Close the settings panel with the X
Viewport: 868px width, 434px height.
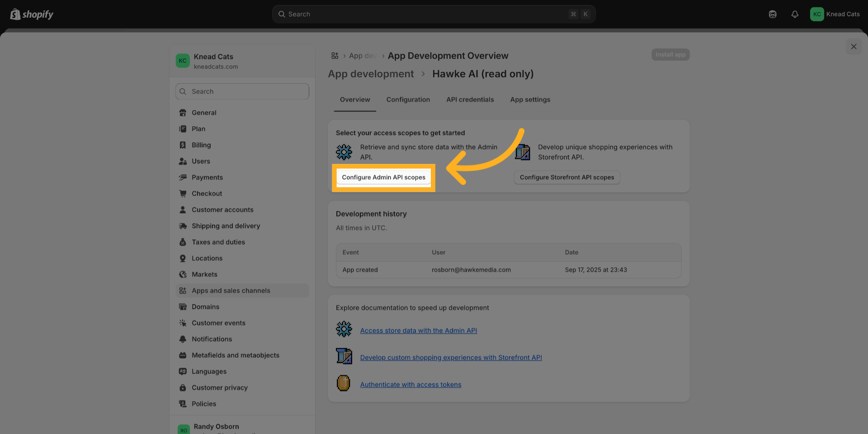854,47
